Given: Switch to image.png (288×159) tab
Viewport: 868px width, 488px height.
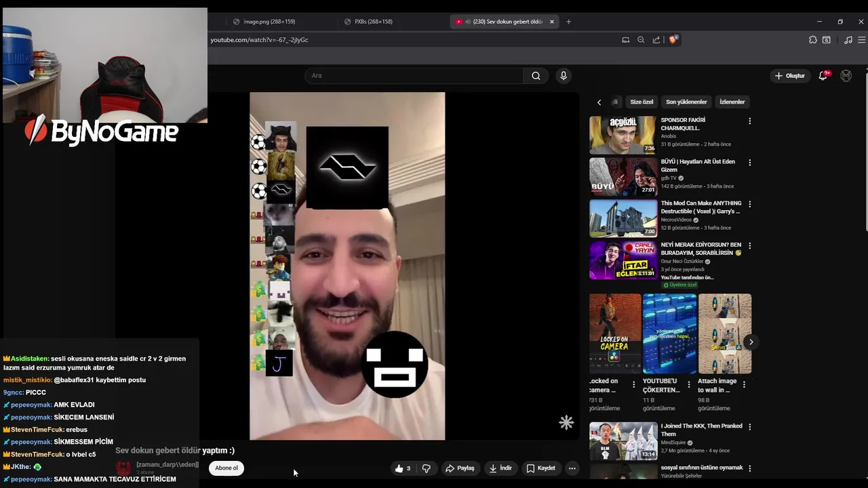Looking at the screenshot, I should point(269,22).
